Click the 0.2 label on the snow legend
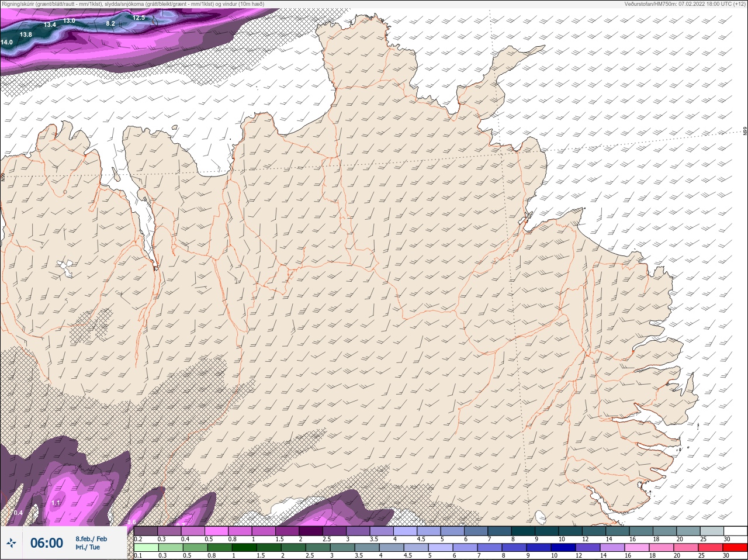 138,539
